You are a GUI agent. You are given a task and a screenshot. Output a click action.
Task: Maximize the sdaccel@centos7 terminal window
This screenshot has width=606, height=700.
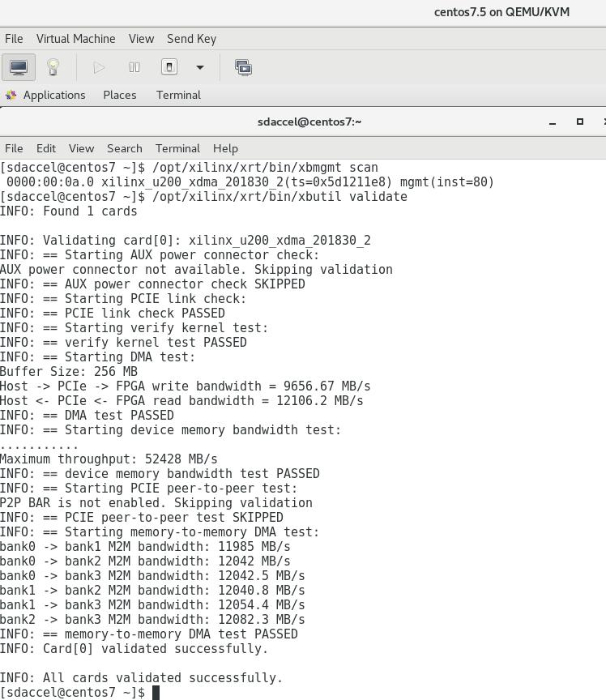579,122
